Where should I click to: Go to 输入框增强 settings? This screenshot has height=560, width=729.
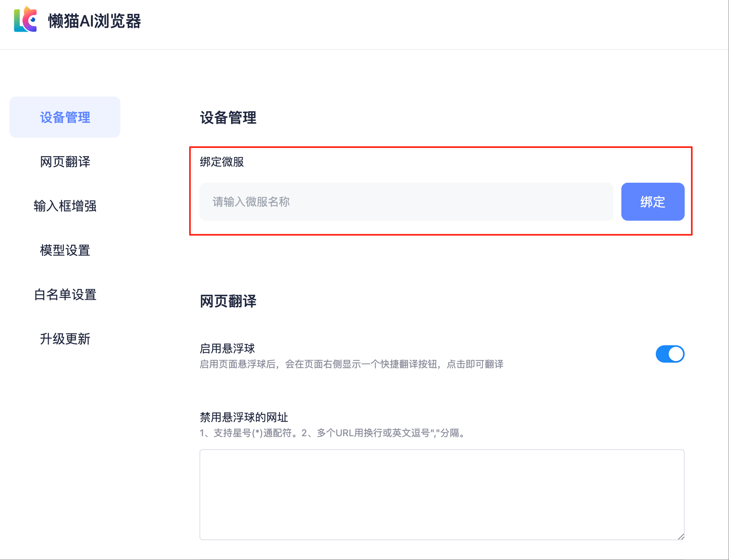point(65,206)
